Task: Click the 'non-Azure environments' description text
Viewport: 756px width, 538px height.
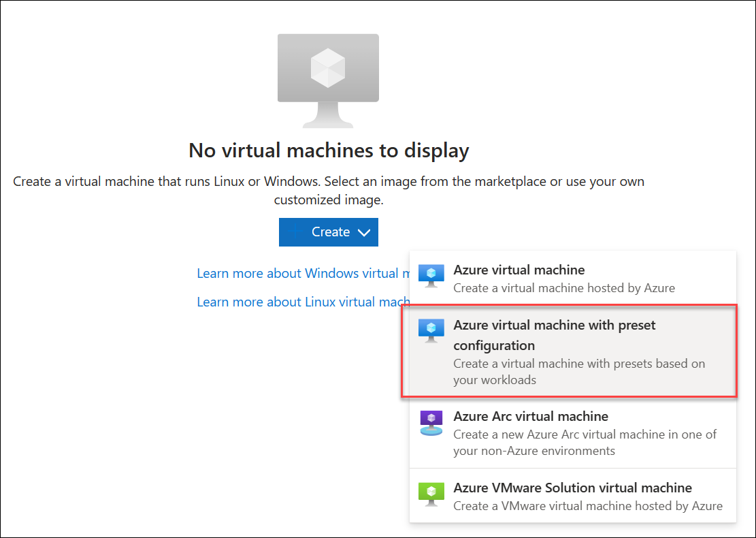Action: pyautogui.click(x=585, y=443)
